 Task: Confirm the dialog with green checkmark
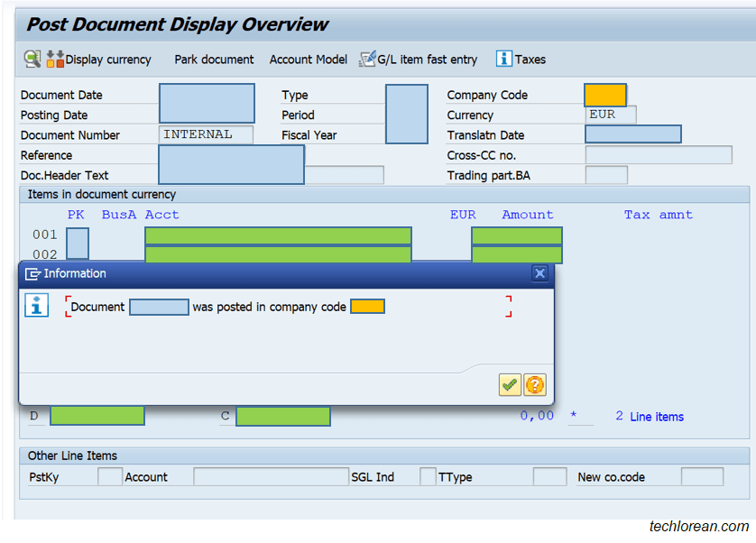point(509,384)
